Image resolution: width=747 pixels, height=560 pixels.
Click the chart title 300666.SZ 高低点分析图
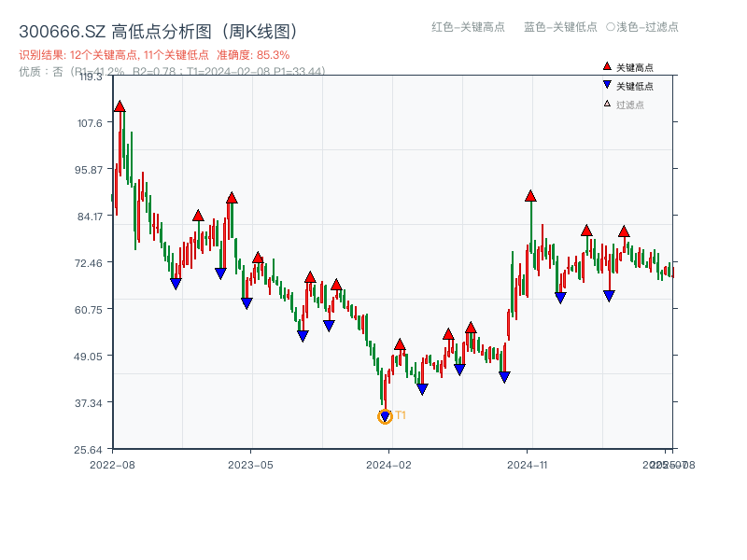(159, 32)
